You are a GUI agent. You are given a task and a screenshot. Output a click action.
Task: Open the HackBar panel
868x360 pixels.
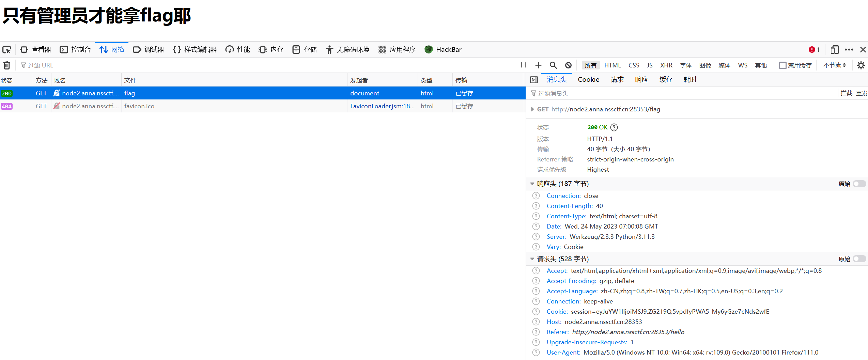443,50
